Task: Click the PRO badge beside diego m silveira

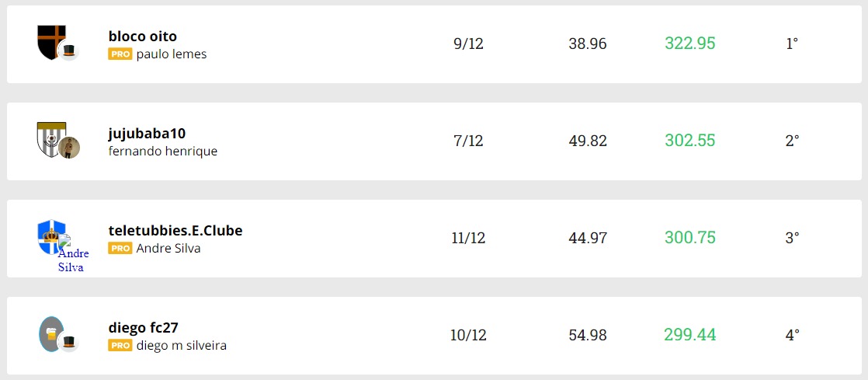Action: (120, 346)
